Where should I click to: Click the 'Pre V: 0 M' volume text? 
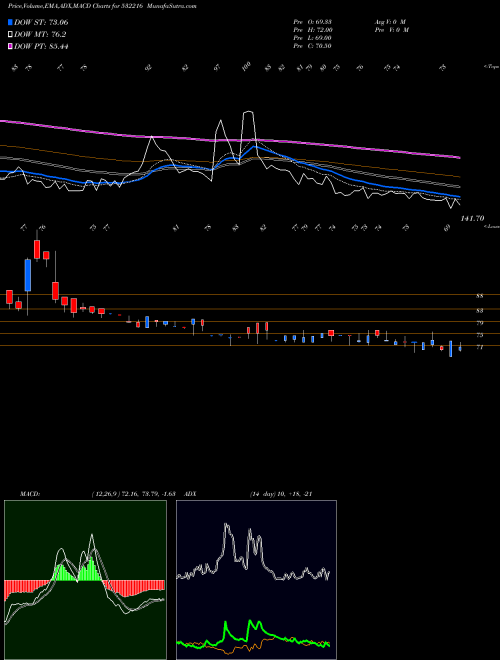391,30
